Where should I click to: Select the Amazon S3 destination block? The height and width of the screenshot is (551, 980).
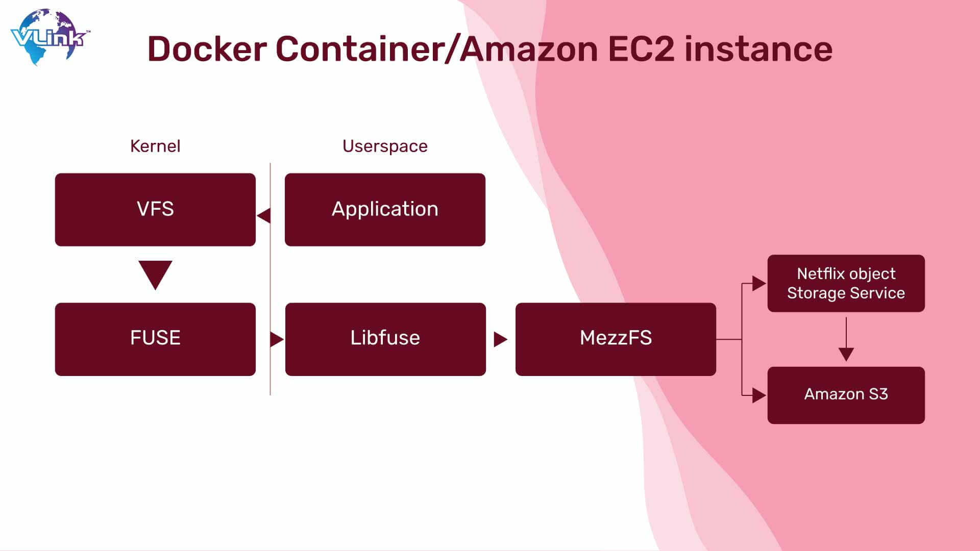[846, 393]
